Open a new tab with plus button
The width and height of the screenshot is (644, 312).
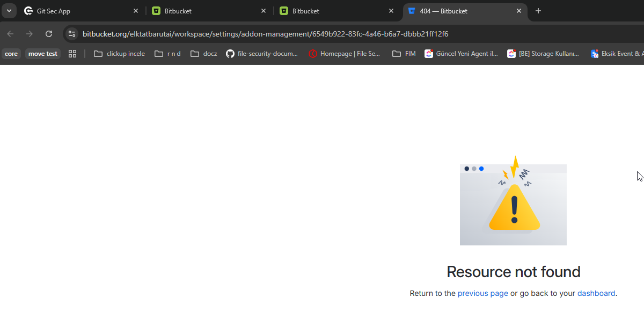538,11
